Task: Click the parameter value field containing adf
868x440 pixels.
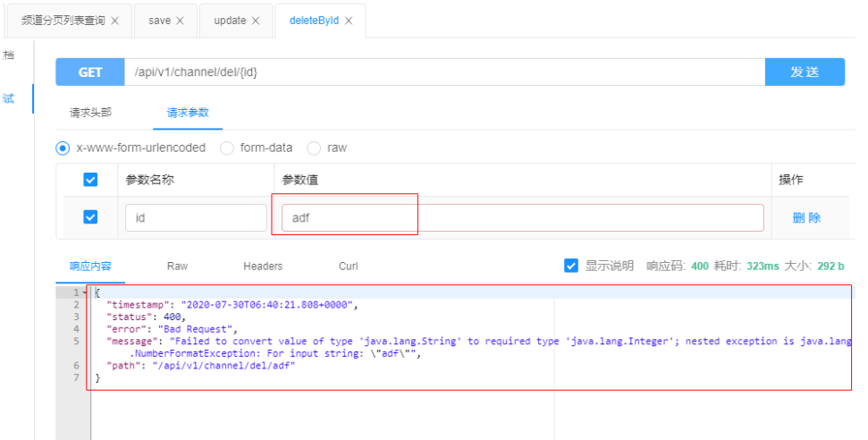Action: (523, 218)
